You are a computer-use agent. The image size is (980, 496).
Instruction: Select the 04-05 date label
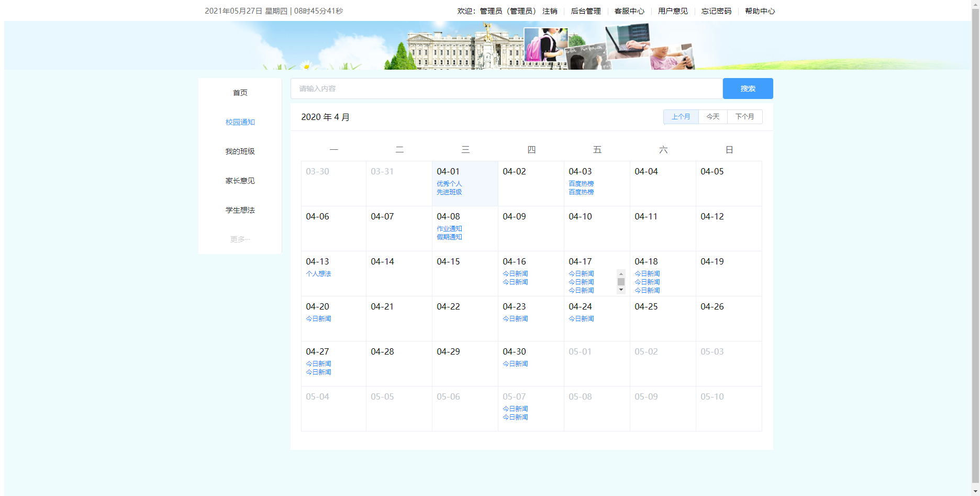click(x=712, y=172)
